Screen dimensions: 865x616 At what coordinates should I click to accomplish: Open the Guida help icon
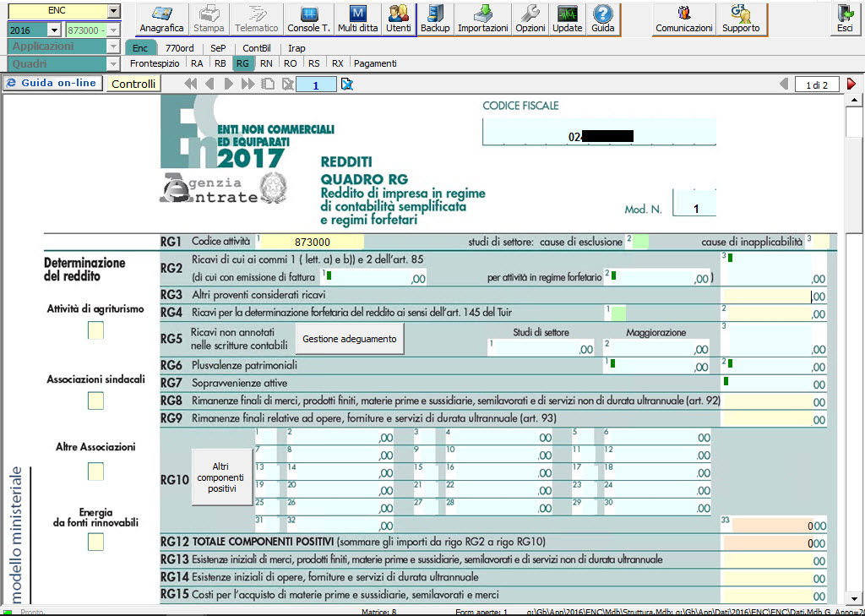(x=602, y=19)
